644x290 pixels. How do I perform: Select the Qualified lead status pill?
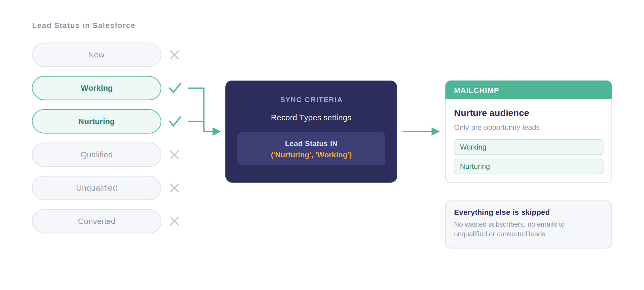[97, 155]
